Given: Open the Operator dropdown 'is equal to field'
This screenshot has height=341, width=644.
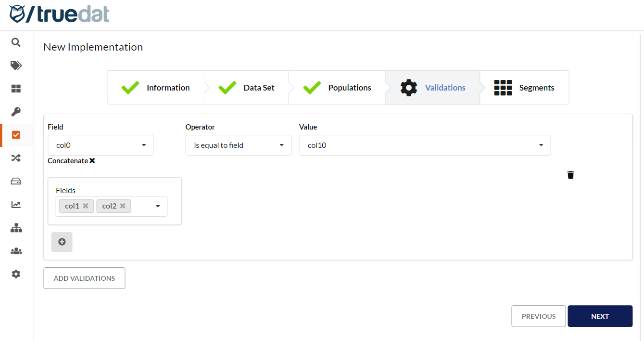Looking at the screenshot, I should click(238, 145).
